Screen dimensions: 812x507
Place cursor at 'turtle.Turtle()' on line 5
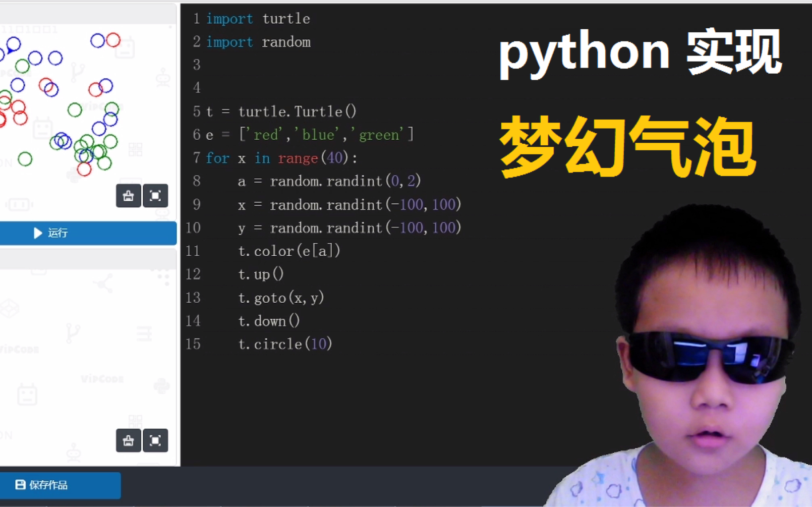point(297,111)
